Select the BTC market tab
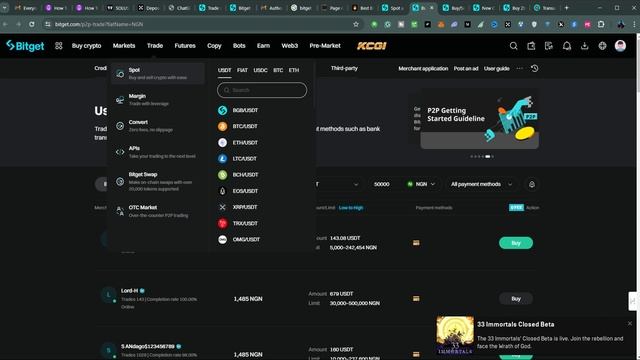The height and width of the screenshot is (360, 640). (x=278, y=70)
